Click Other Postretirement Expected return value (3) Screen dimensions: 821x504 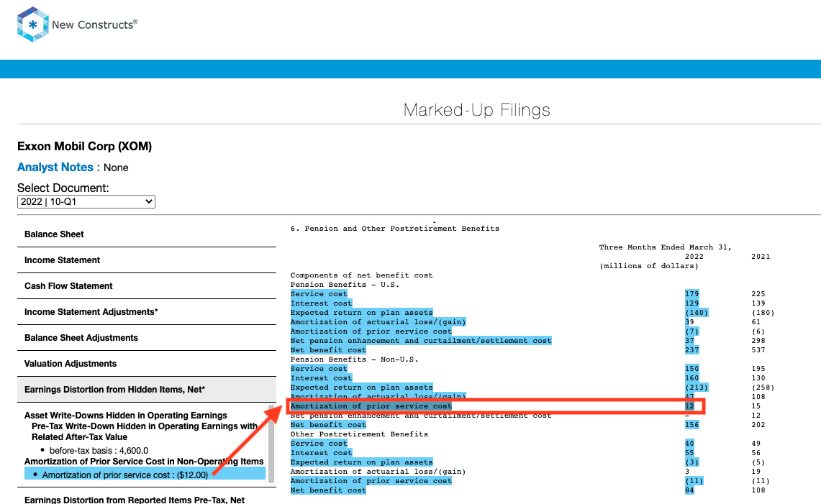(x=691, y=462)
